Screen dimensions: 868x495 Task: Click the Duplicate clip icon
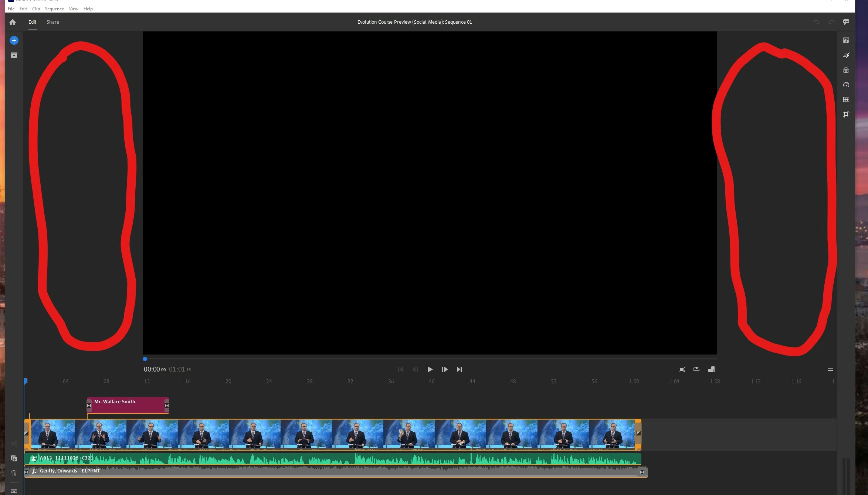pyautogui.click(x=14, y=458)
